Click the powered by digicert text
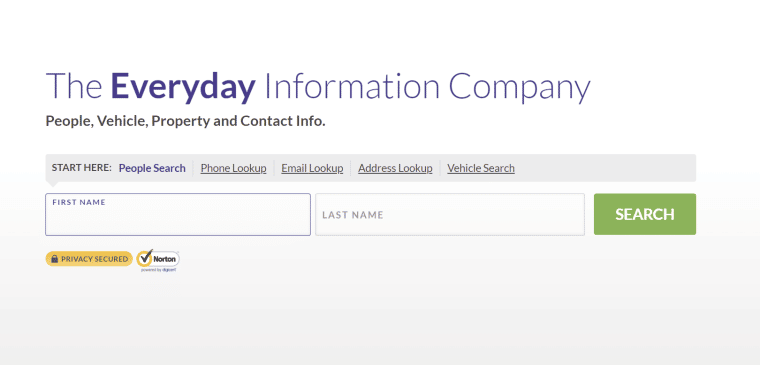 pos(158,270)
